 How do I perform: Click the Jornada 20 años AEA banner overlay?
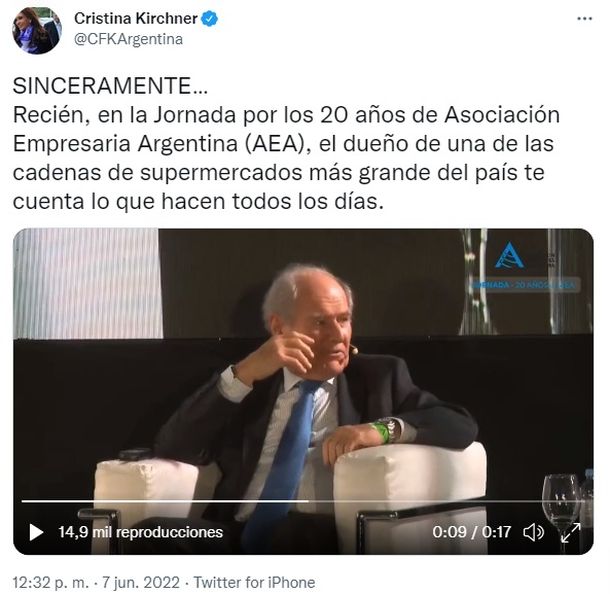point(525,285)
